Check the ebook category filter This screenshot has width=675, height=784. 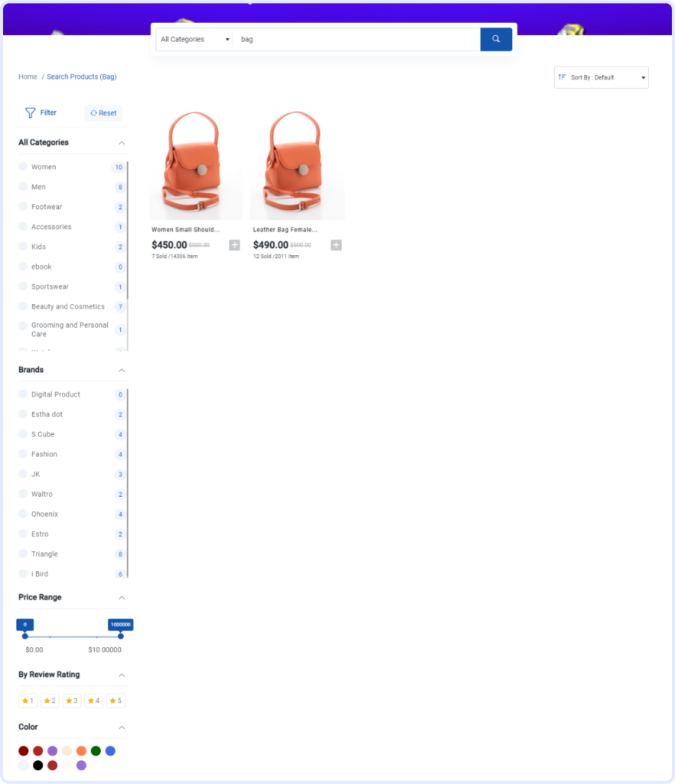coord(23,266)
